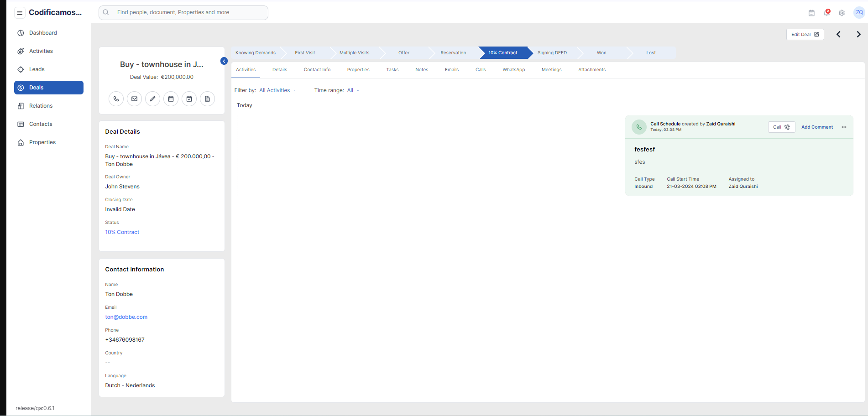Click the document icon in deal card

point(207,99)
